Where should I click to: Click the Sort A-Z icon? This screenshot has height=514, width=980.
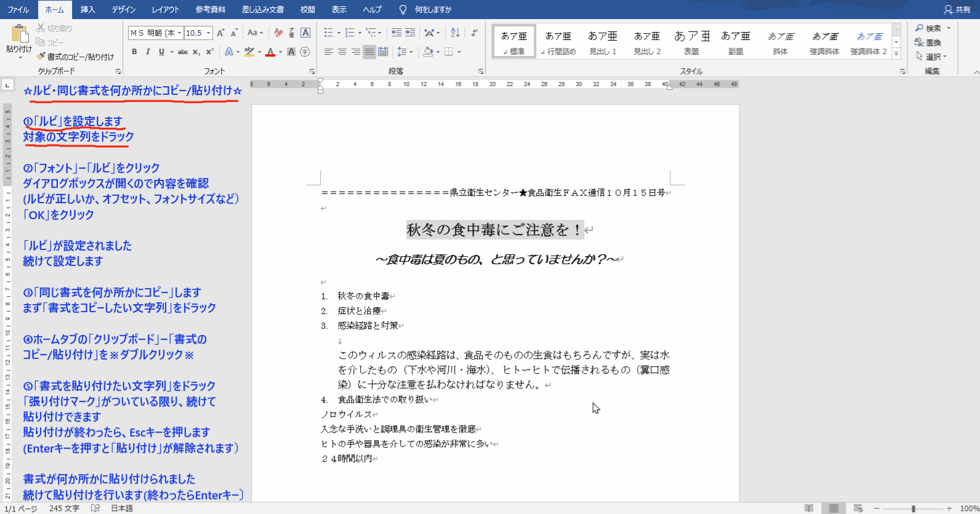coord(455,33)
